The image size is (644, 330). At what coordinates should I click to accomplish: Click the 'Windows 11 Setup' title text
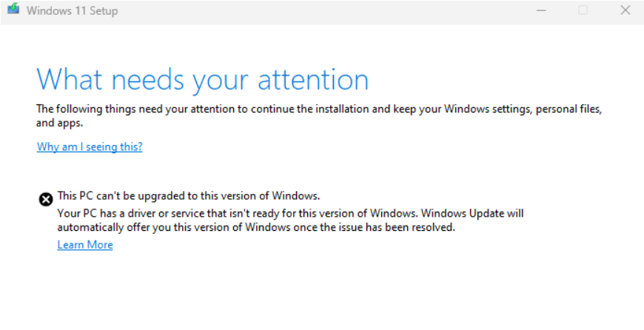pos(72,11)
